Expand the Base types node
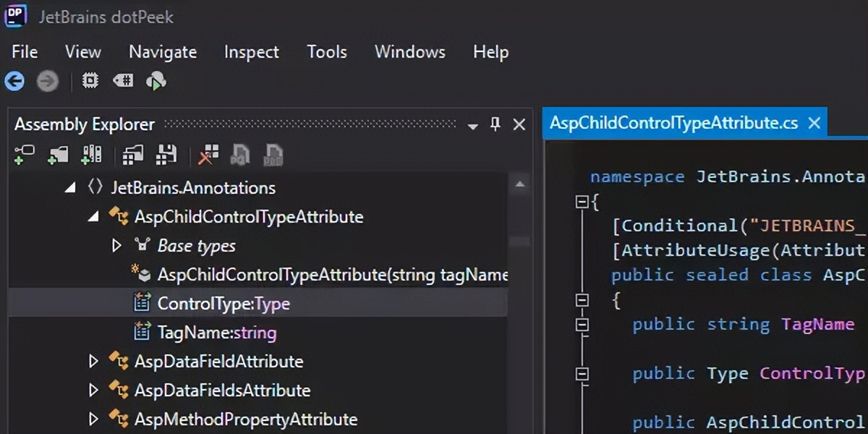Viewport: 868px width, 434px height. tap(117, 245)
